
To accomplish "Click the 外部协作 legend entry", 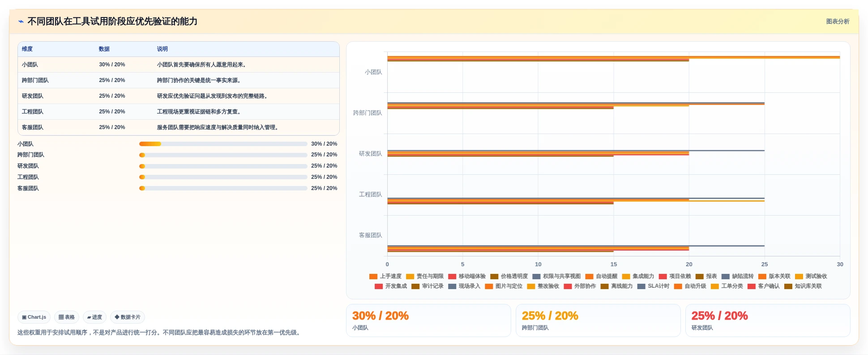I will click(x=580, y=286).
